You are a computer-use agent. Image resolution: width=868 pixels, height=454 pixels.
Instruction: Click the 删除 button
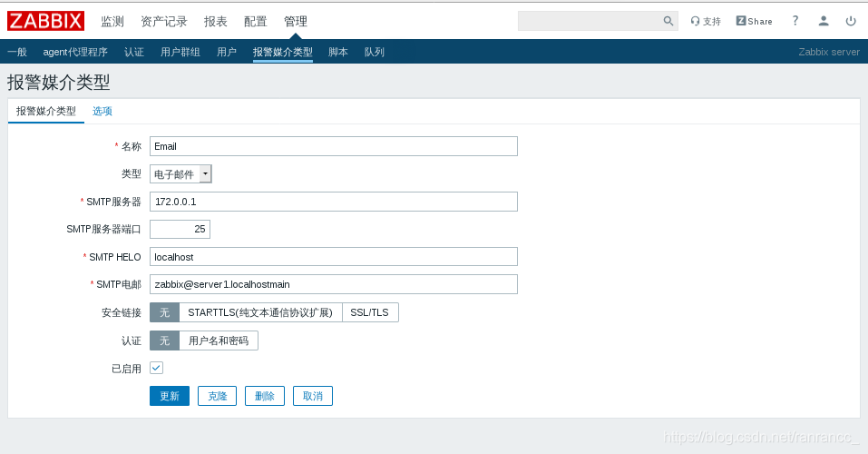pyautogui.click(x=265, y=396)
